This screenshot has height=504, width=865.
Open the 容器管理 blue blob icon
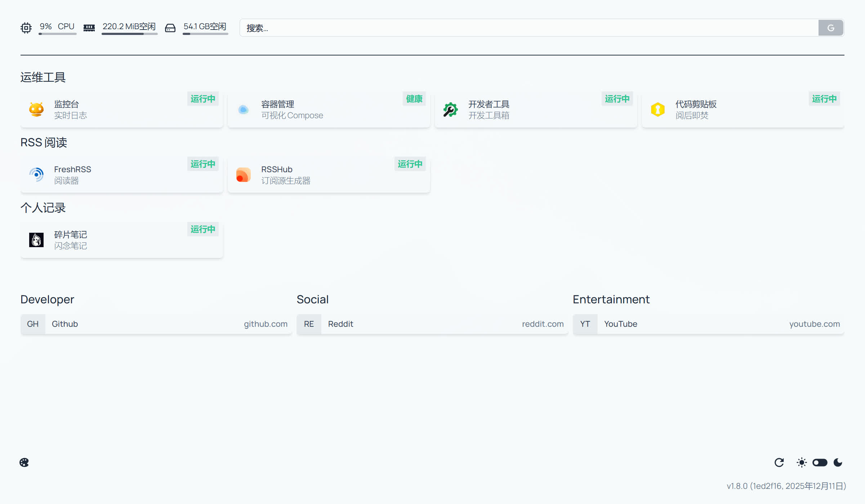point(244,110)
